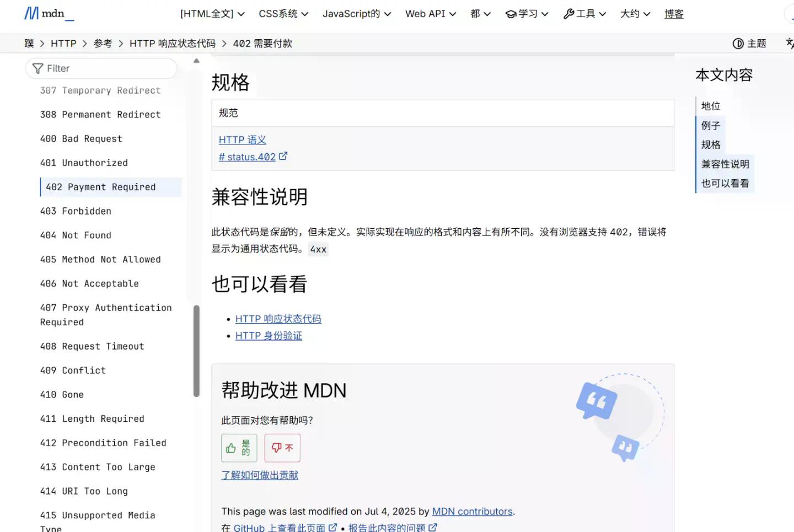The width and height of the screenshot is (794, 532).
Task: Click the external link icon beside status.402
Action: tap(283, 156)
